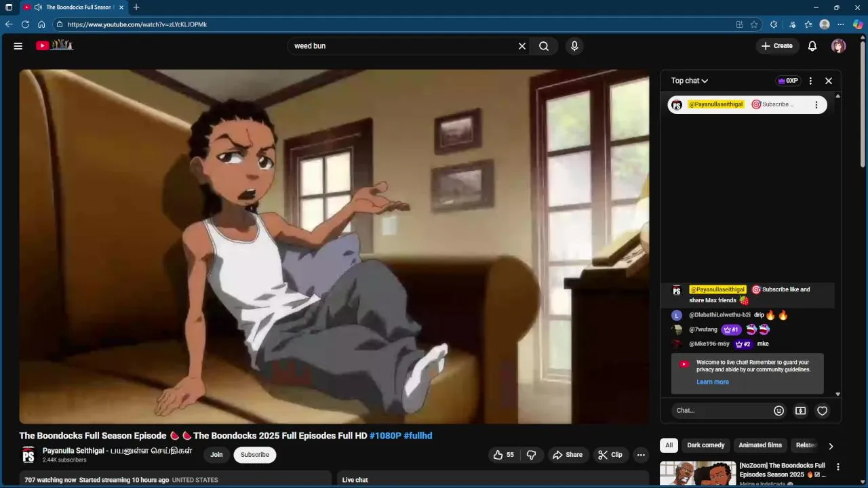The height and width of the screenshot is (488, 868).
Task: Go to the YouTube home logo
Action: (x=54, y=45)
